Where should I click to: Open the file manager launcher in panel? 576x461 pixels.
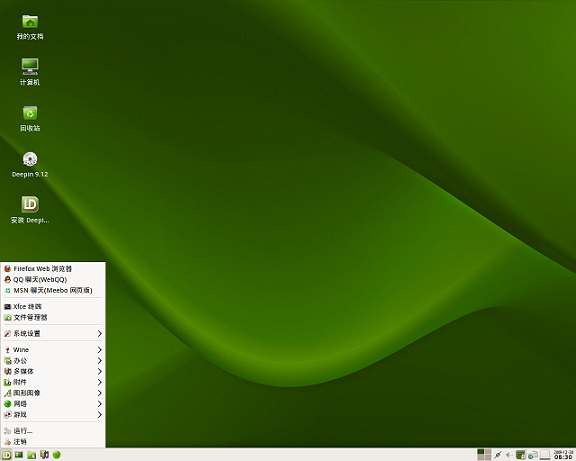32,455
